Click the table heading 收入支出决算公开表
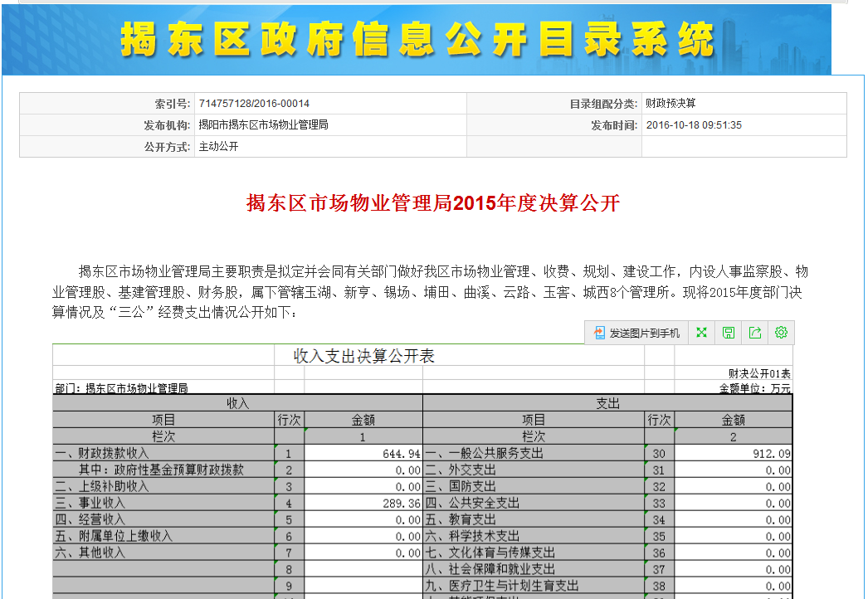The width and height of the screenshot is (868, 599). 363,356
